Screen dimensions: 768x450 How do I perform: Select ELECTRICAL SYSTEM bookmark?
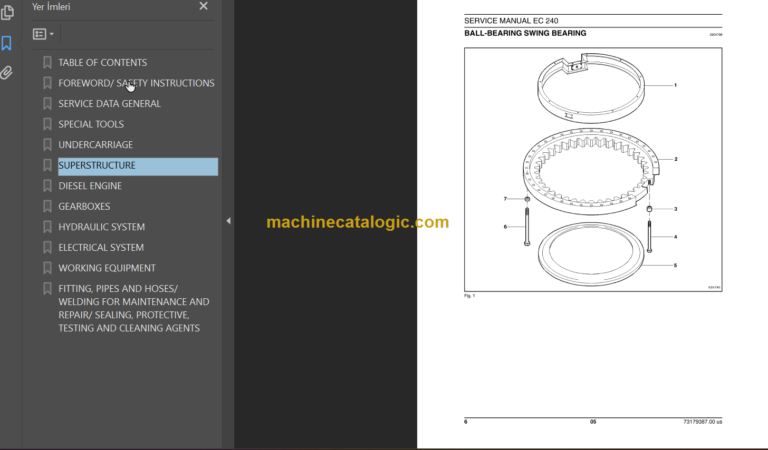[x=101, y=248]
